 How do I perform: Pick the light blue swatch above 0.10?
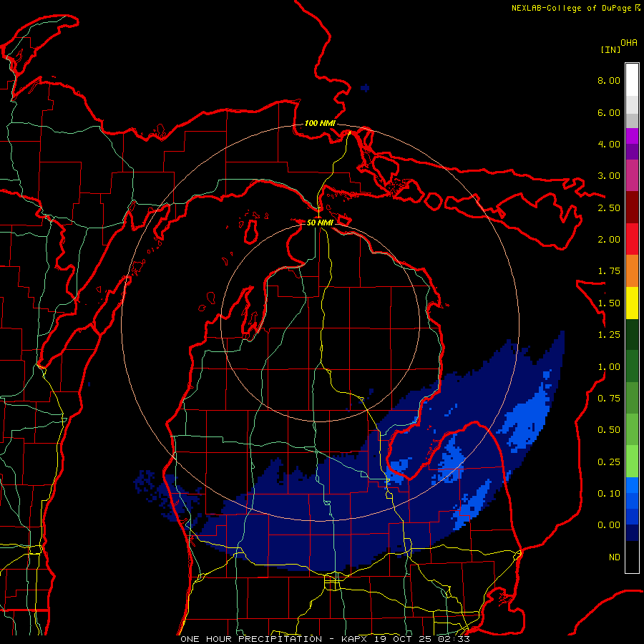[x=632, y=485]
